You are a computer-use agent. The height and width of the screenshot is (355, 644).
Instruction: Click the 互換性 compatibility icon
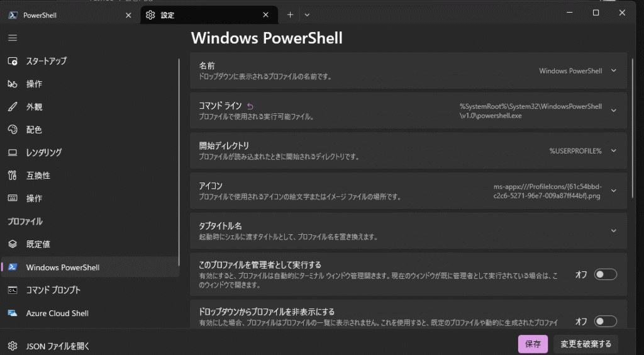pyautogui.click(x=13, y=176)
